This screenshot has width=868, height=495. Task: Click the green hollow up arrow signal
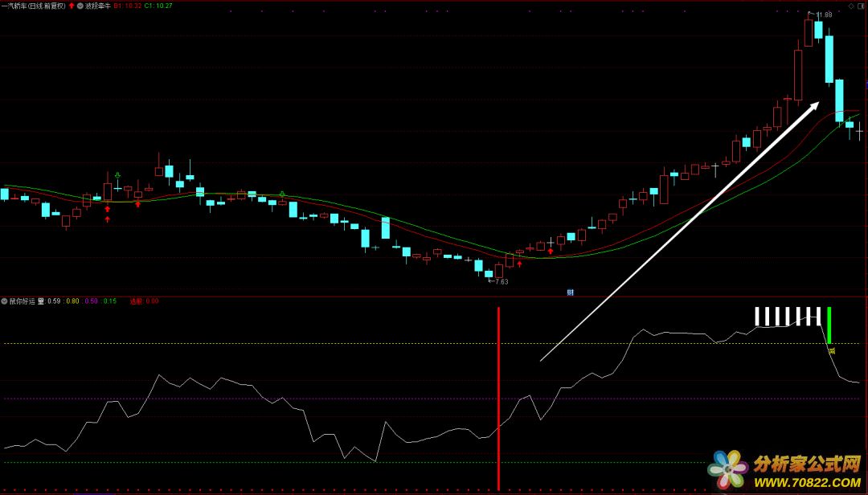point(118,175)
